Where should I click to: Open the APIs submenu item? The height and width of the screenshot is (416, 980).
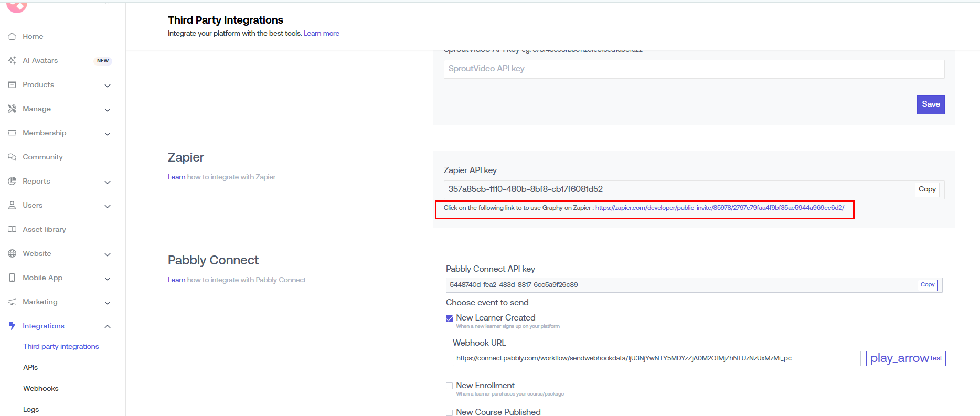point(30,367)
